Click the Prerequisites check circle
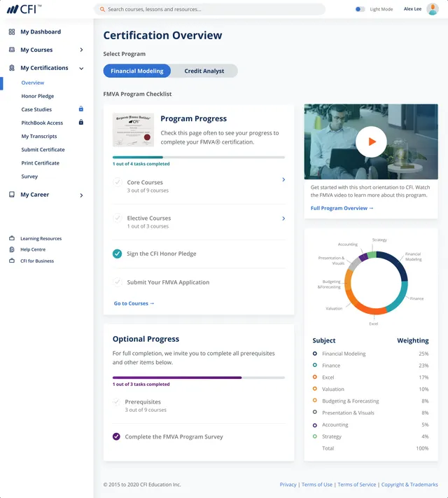Screen dimensions: 448x498 116,402
